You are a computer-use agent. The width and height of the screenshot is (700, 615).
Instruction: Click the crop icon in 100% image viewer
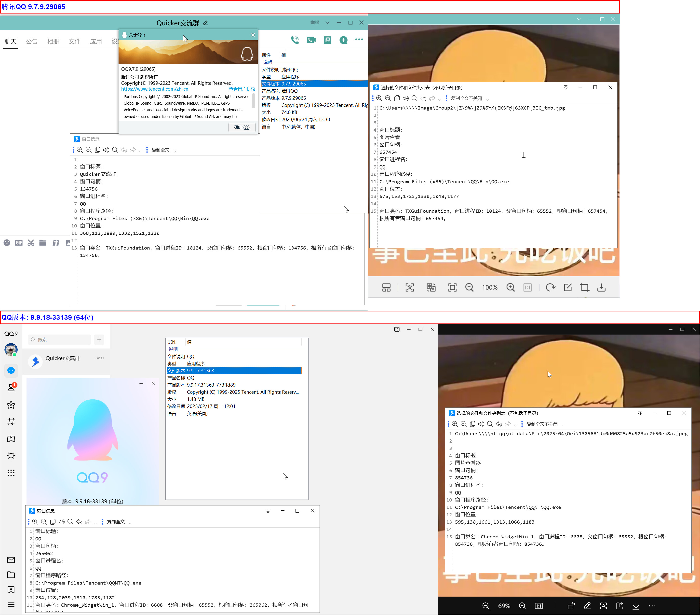point(585,287)
